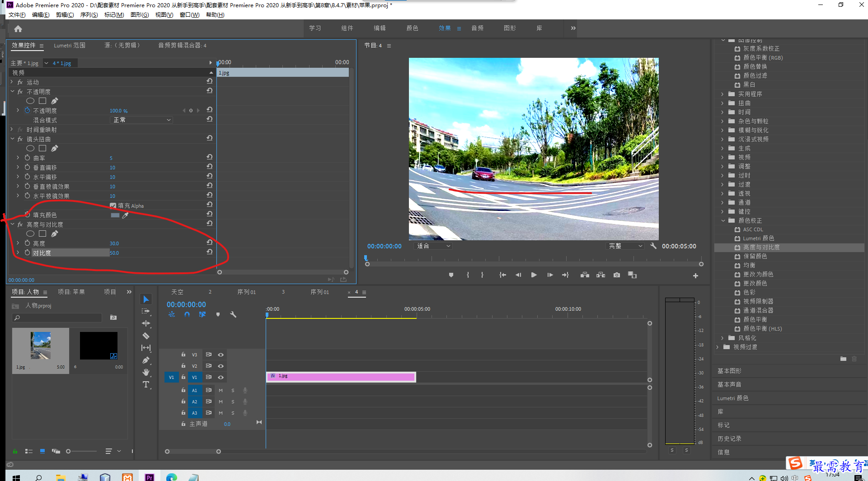This screenshot has height=481, width=868.
Task: Select the Razor tool
Action: (x=146, y=336)
